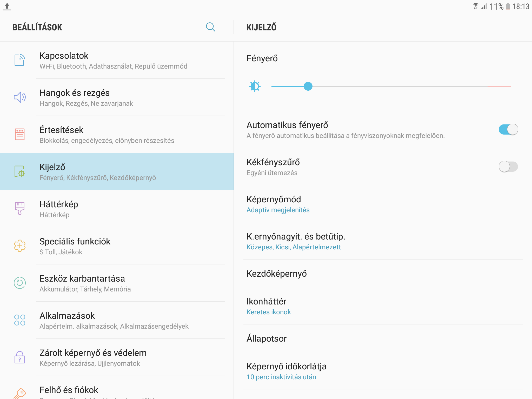The height and width of the screenshot is (399, 532).
Task: Open Állapotsor settings
Action: click(x=383, y=338)
